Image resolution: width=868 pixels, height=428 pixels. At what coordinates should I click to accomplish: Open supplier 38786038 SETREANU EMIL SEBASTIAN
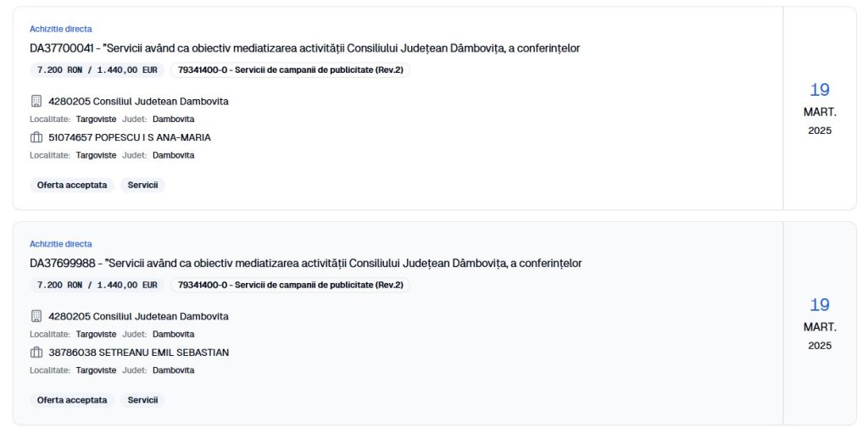click(138, 353)
